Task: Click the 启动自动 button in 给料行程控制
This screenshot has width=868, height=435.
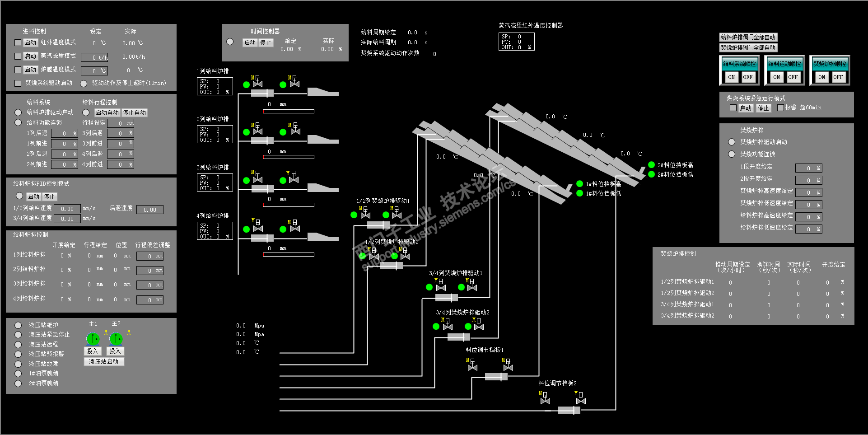Action: 107,112
